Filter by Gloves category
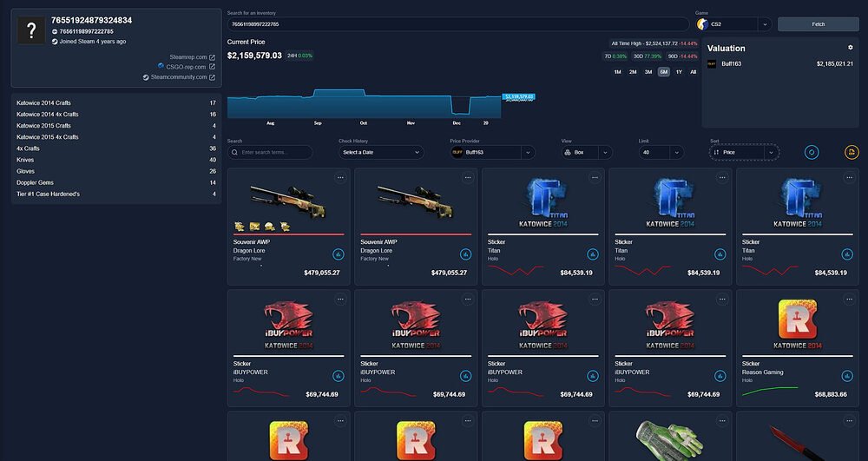Viewport: 868px width, 461px height. (116, 172)
